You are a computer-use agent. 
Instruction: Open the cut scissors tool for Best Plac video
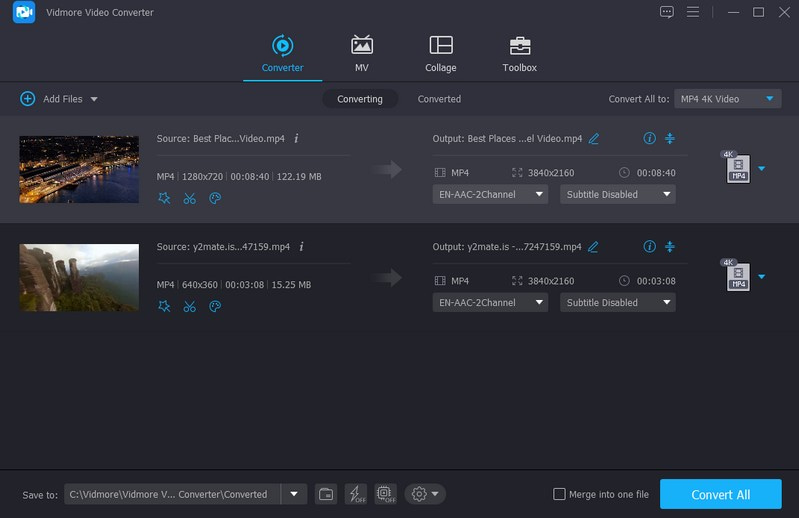(x=190, y=198)
